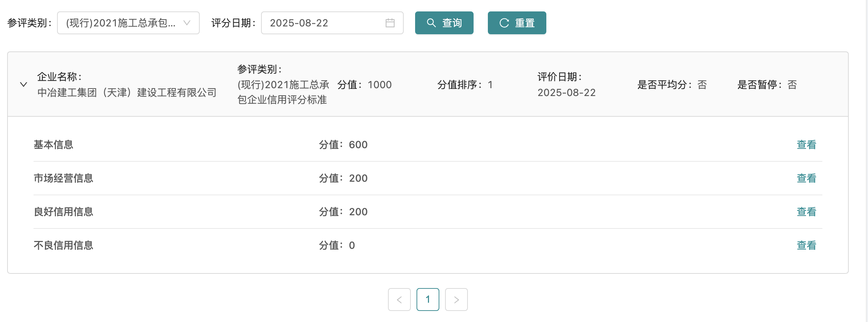Click the 查询 search button

click(444, 23)
